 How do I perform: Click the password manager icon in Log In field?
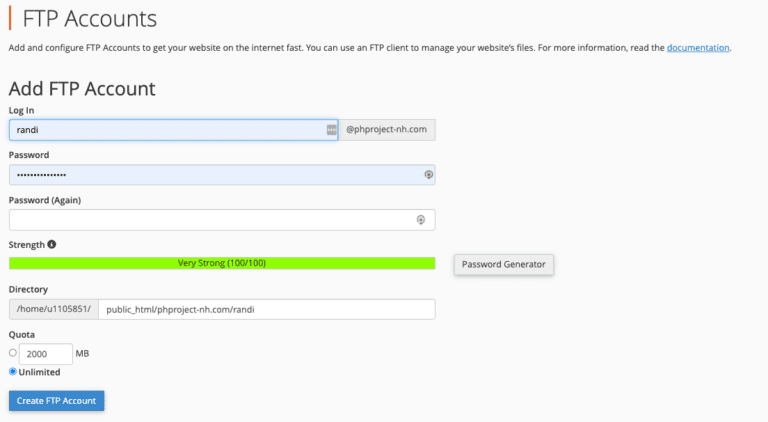332,130
